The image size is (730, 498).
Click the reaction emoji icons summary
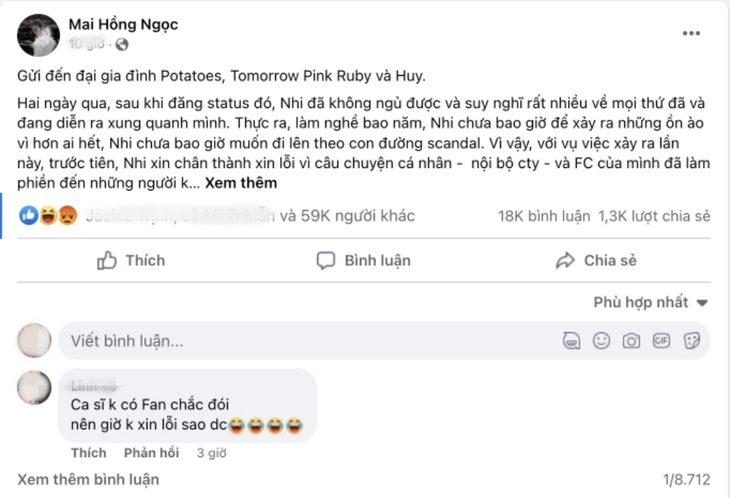pyautogui.click(x=47, y=215)
